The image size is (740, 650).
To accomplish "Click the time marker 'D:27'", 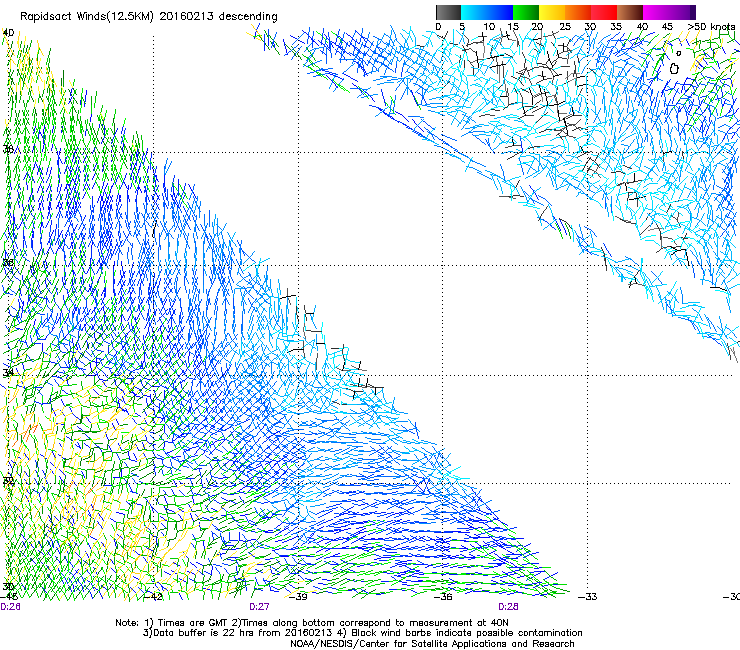I will pyautogui.click(x=260, y=607).
